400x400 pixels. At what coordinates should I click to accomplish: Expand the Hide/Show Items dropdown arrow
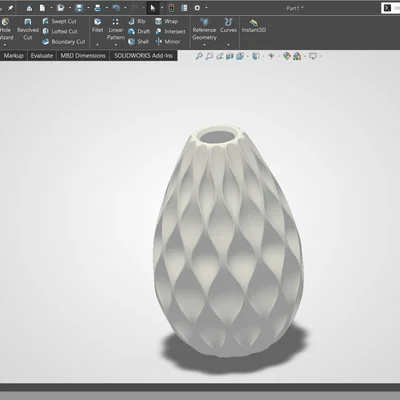279,56
